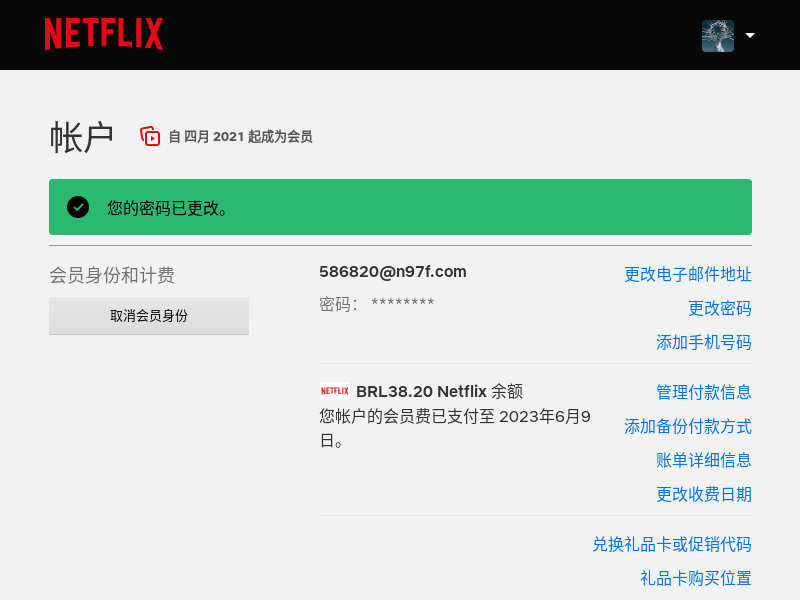800x600 pixels.
Task: Open the 账单详细信息 link
Action: [704, 460]
